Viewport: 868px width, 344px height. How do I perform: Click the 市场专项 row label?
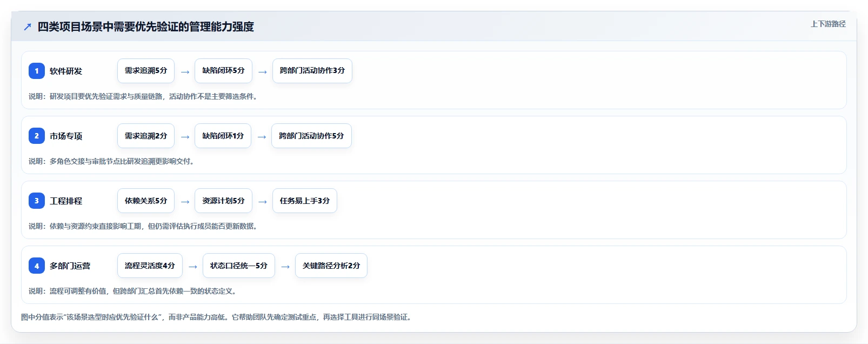point(66,136)
